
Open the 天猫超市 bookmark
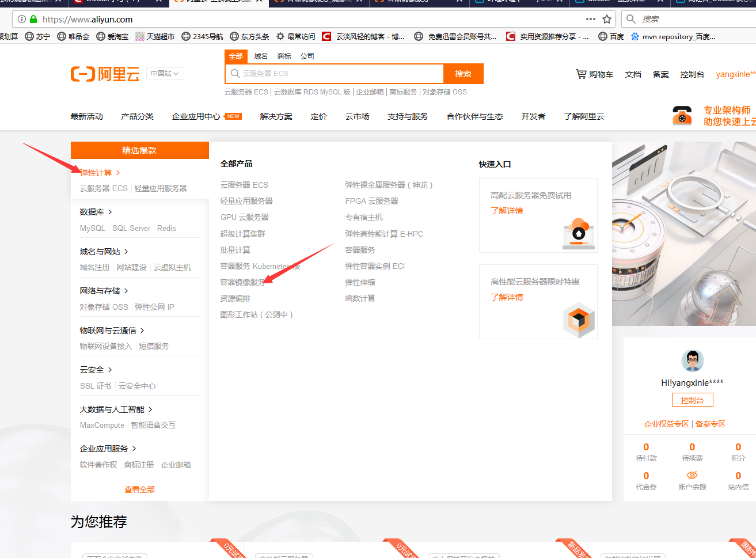tap(155, 36)
